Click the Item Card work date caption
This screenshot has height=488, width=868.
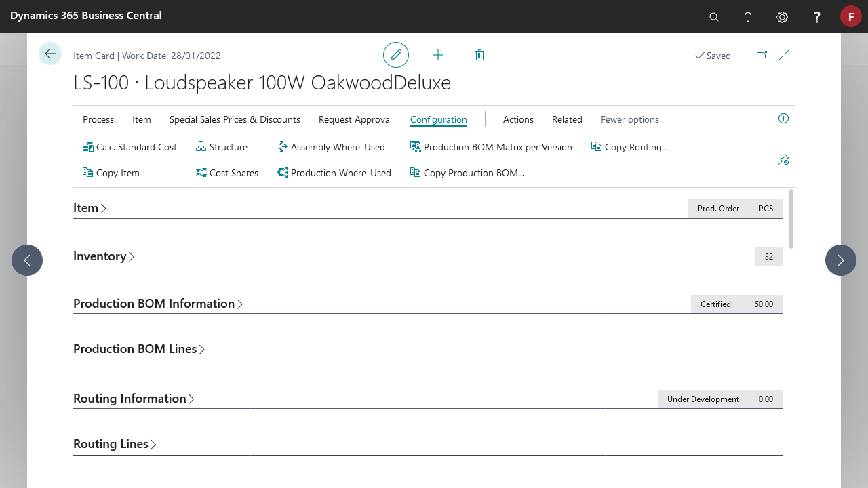coord(147,56)
